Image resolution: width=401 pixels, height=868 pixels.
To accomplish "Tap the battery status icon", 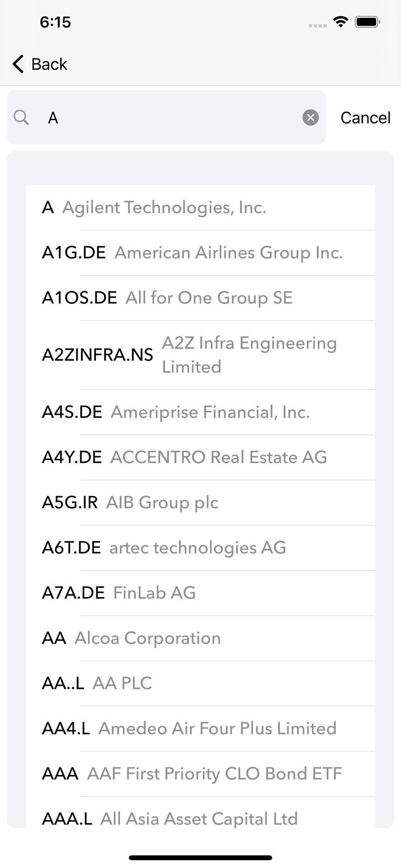I will click(368, 22).
